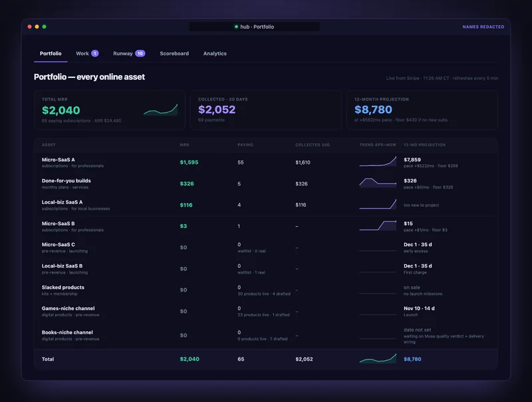Click the sparkline in the Total MRR card
The image size is (532, 402).
click(160, 110)
